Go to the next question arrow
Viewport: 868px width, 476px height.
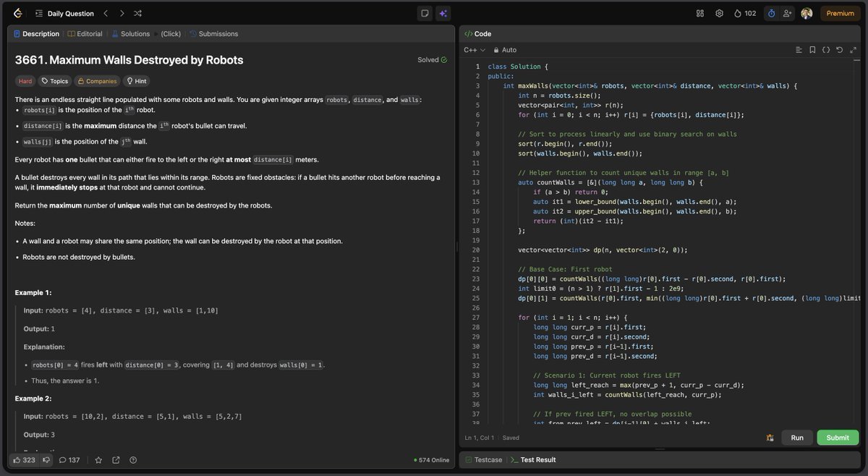point(122,13)
